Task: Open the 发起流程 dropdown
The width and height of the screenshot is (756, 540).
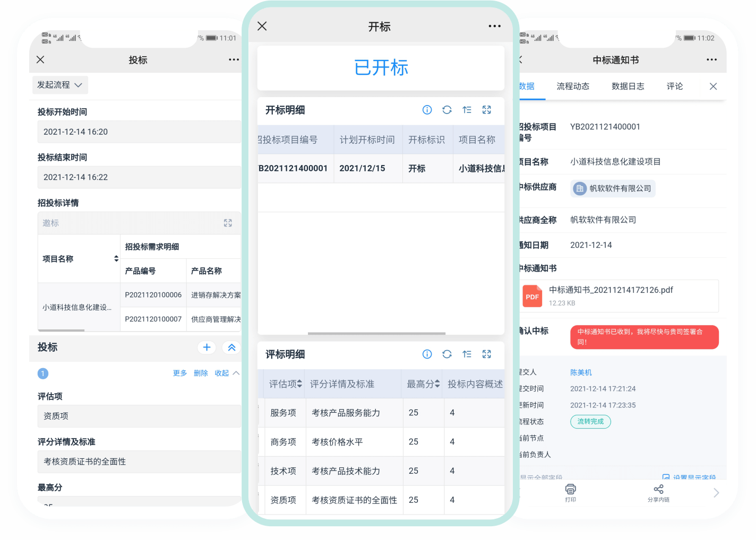Action: click(x=60, y=85)
